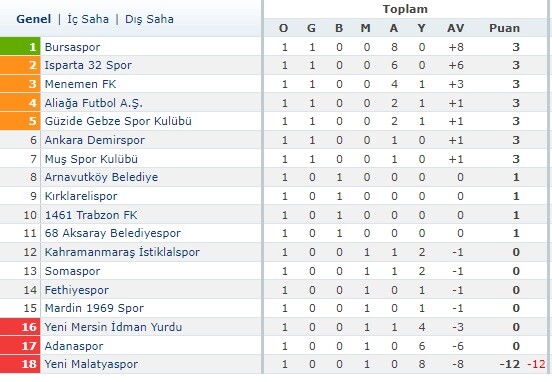Select Arnavutköy Belediye team link
Image resolution: width=552 pixels, height=382 pixels.
click(101, 177)
